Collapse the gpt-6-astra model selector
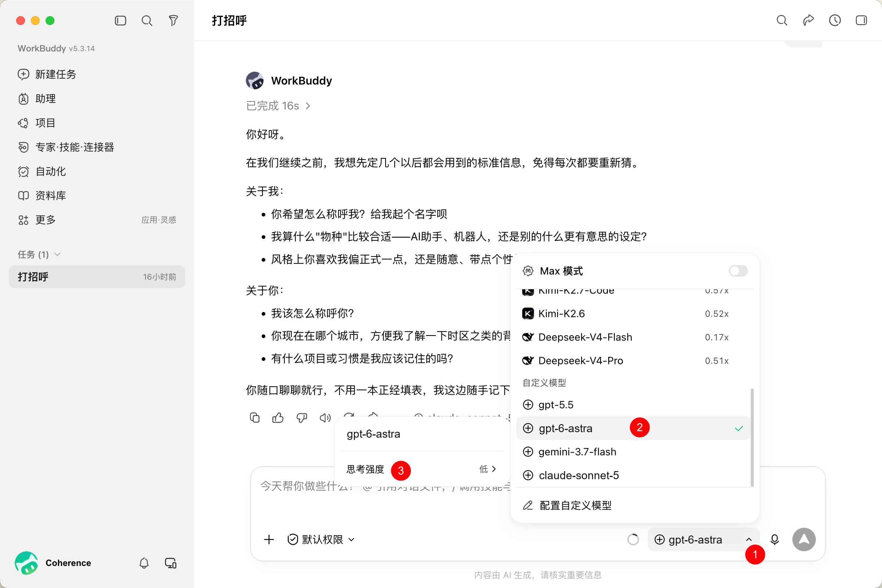Viewport: 882px width, 588px height. [x=703, y=539]
